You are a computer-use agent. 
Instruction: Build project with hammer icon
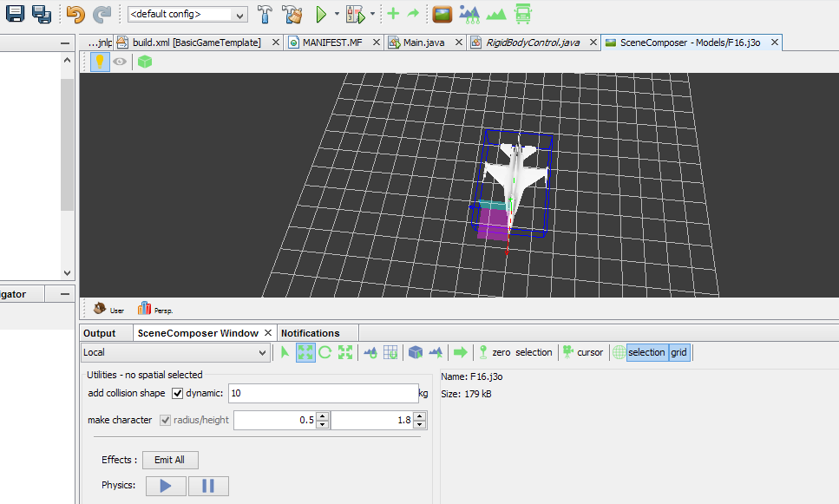coord(265,15)
